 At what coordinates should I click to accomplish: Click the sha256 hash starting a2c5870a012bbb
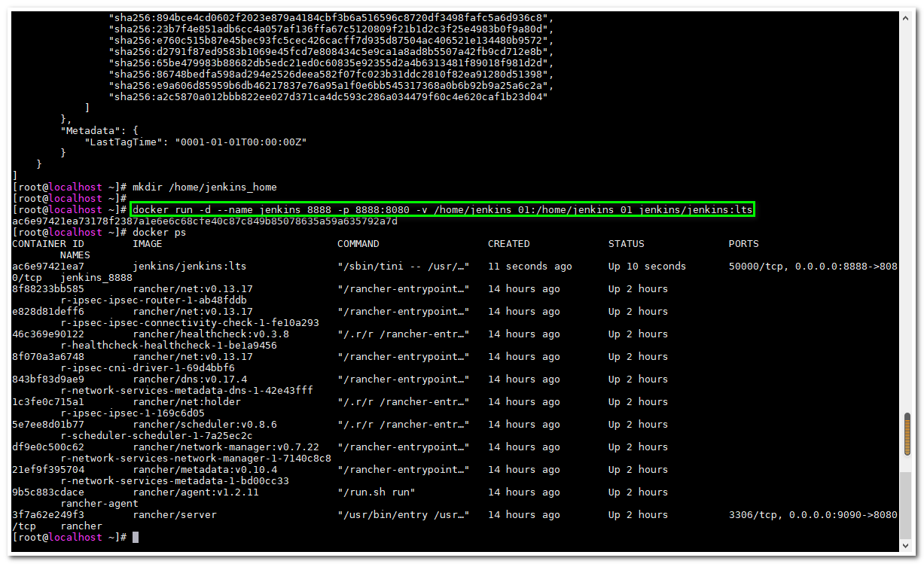coord(328,96)
